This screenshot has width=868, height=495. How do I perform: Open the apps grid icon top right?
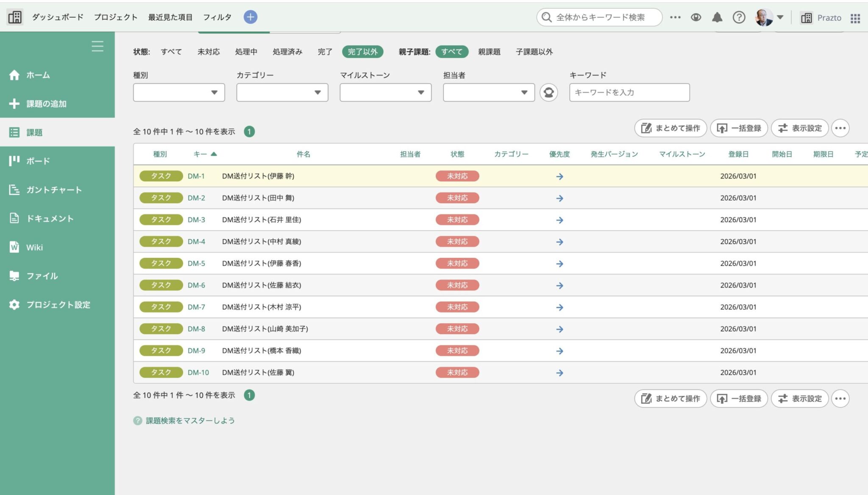[x=855, y=17]
